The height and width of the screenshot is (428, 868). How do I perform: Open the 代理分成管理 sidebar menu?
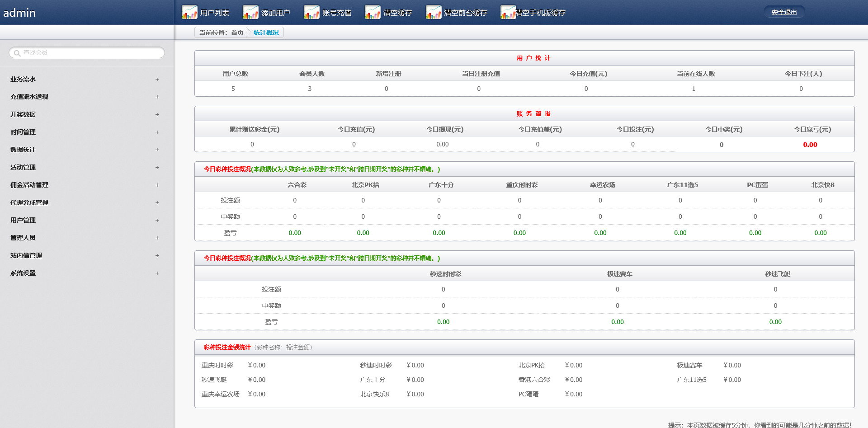click(x=29, y=202)
